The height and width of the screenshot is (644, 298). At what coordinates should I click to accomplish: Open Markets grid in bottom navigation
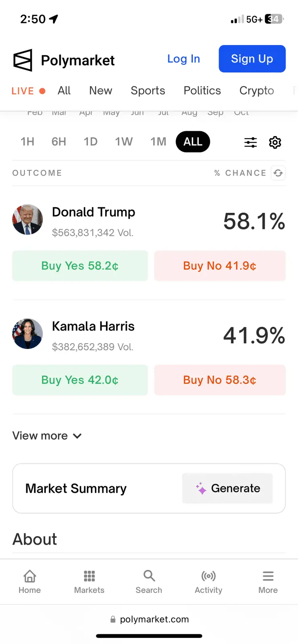tap(89, 582)
